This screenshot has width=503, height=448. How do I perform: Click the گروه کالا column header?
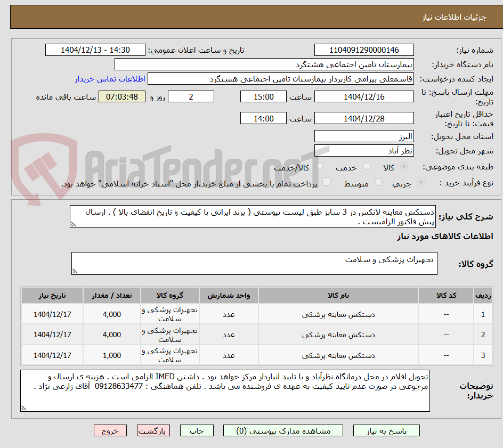169,295
